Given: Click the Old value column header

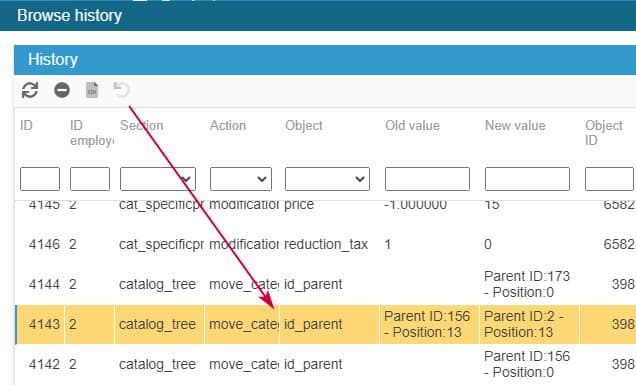Looking at the screenshot, I should point(413,125).
